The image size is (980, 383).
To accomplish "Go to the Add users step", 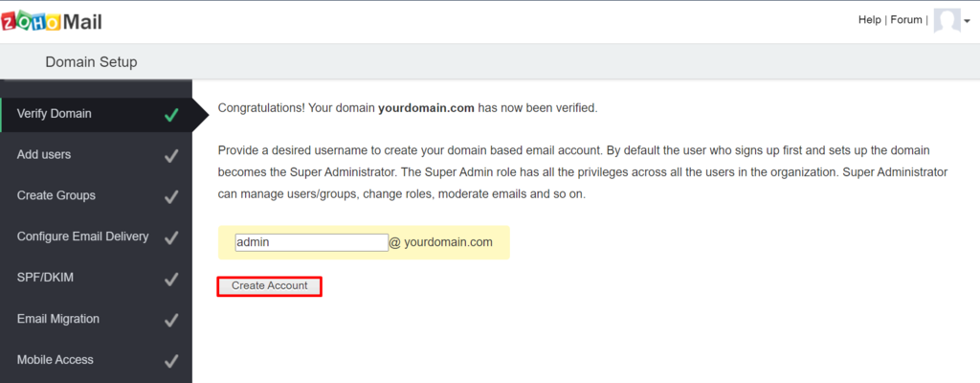I will coord(44,155).
